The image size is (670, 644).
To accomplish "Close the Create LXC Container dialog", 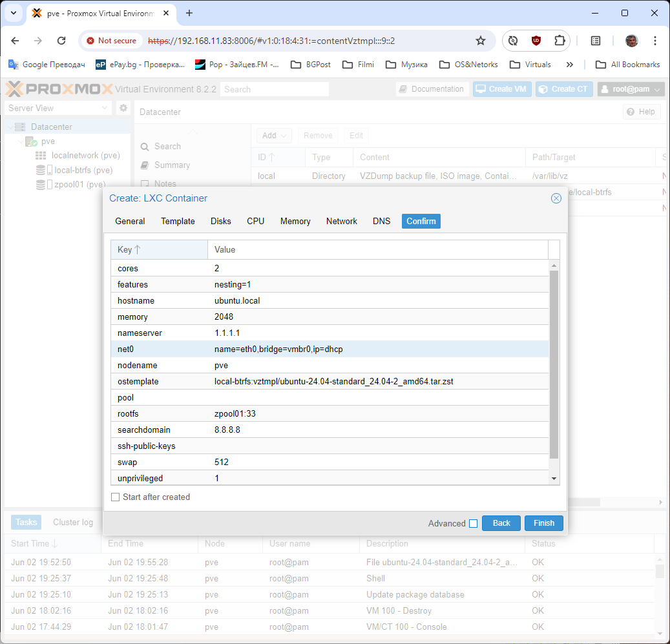I will 556,198.
